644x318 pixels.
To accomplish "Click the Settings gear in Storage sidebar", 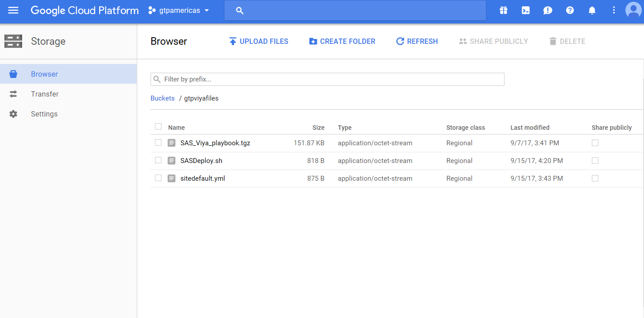I will point(13,114).
